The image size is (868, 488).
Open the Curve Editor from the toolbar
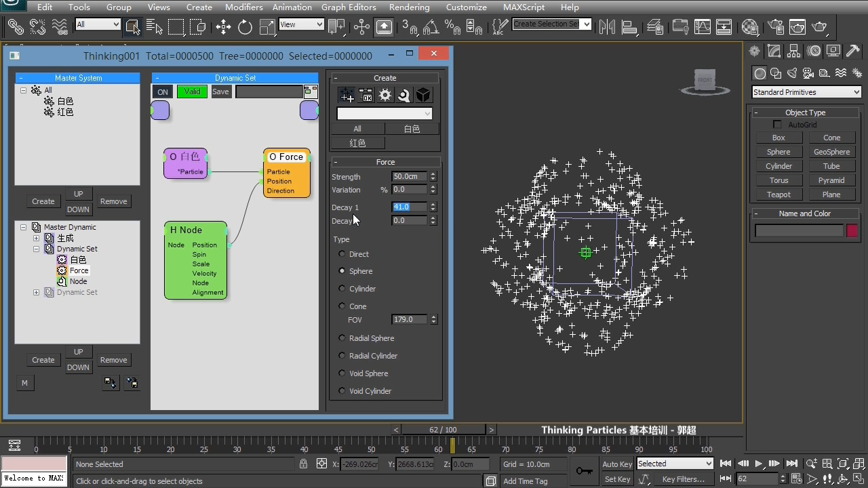[x=703, y=26]
